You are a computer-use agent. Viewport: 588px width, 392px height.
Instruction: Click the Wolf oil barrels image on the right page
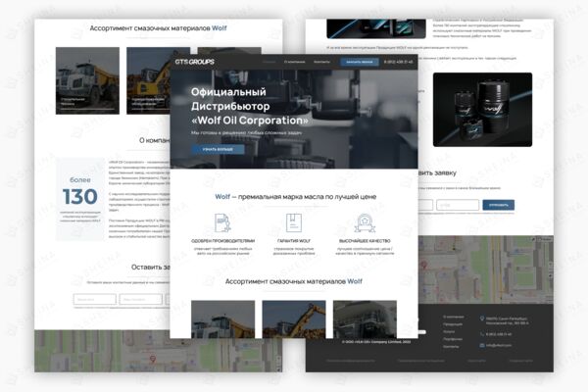pyautogui.click(x=482, y=110)
